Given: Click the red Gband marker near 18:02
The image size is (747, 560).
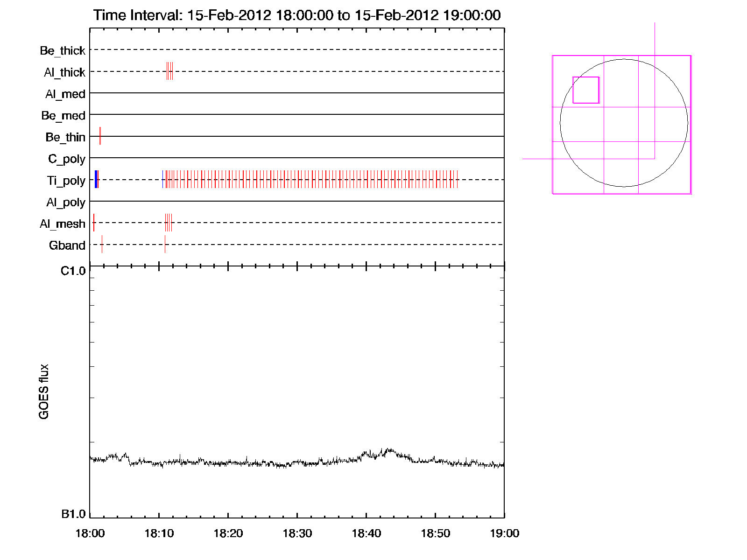Looking at the screenshot, I should (102, 244).
